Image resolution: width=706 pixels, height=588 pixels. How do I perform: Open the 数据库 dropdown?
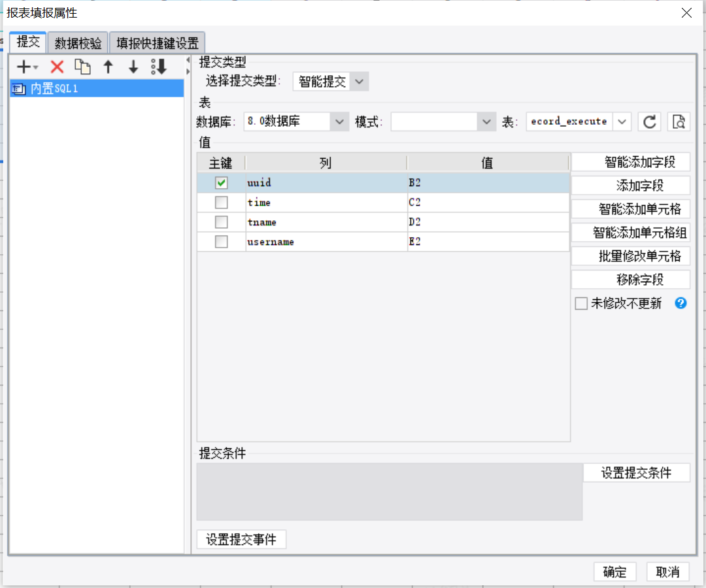(x=339, y=122)
